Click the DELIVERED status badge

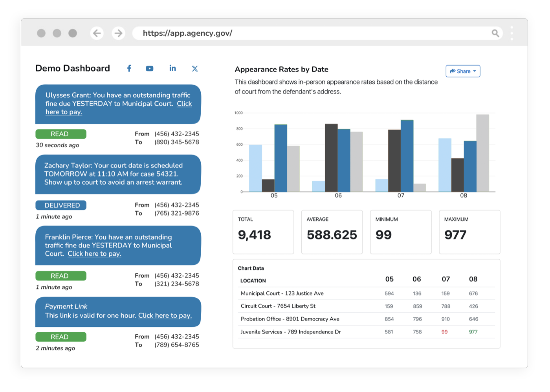coord(61,205)
